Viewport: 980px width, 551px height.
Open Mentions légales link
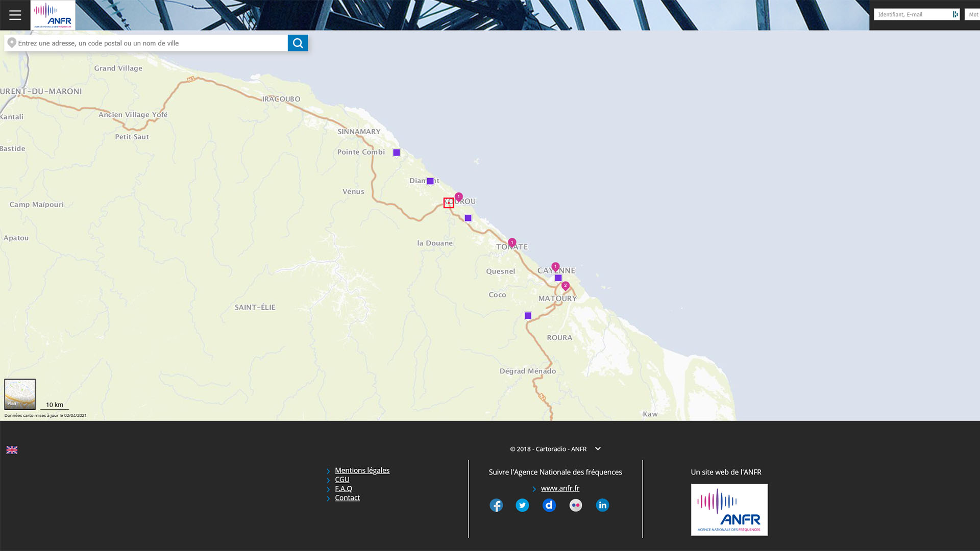362,470
